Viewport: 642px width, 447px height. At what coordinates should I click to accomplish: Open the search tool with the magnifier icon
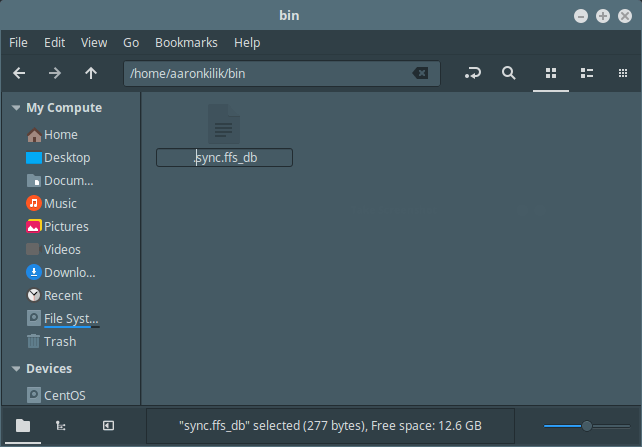pos(508,73)
